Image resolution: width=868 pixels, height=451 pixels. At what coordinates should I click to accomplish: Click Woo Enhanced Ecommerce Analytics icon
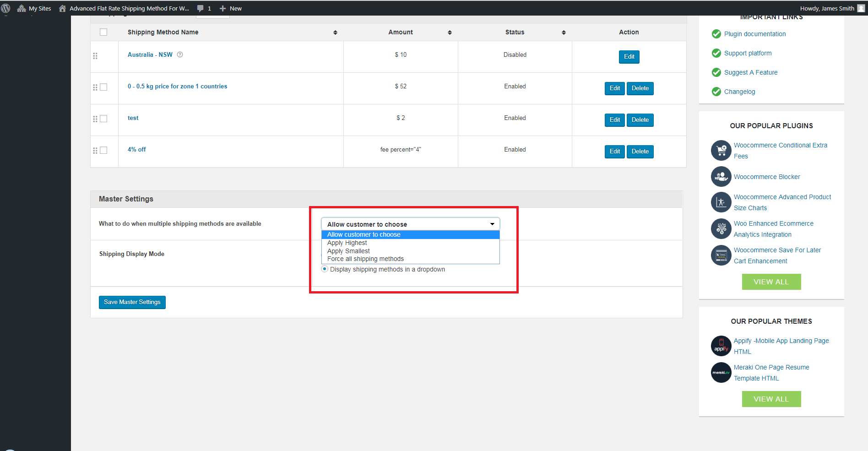(x=721, y=228)
